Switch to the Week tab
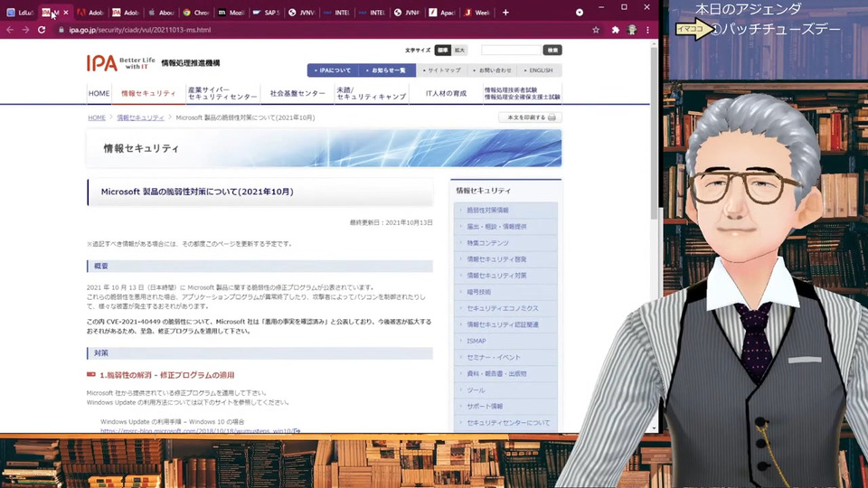868x488 pixels. point(477,12)
